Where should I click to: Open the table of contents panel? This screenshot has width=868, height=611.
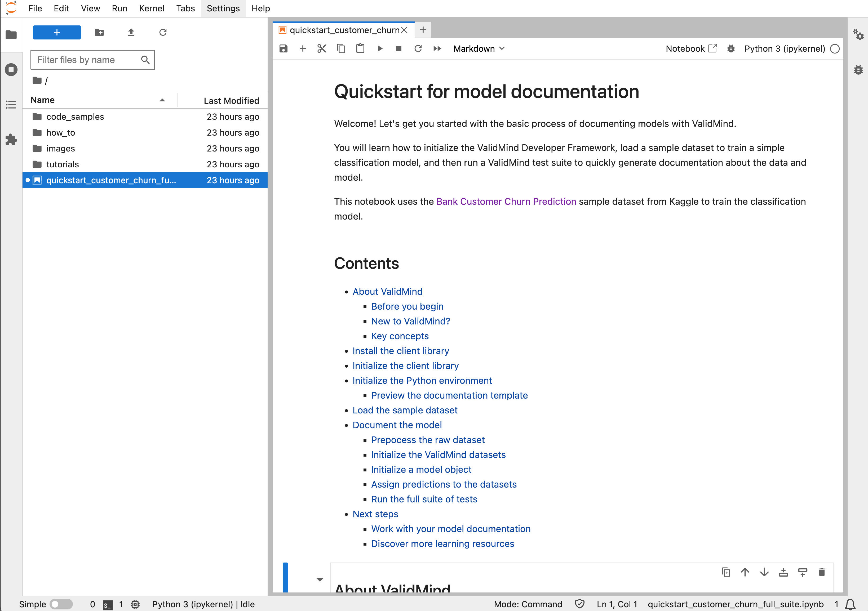[11, 105]
